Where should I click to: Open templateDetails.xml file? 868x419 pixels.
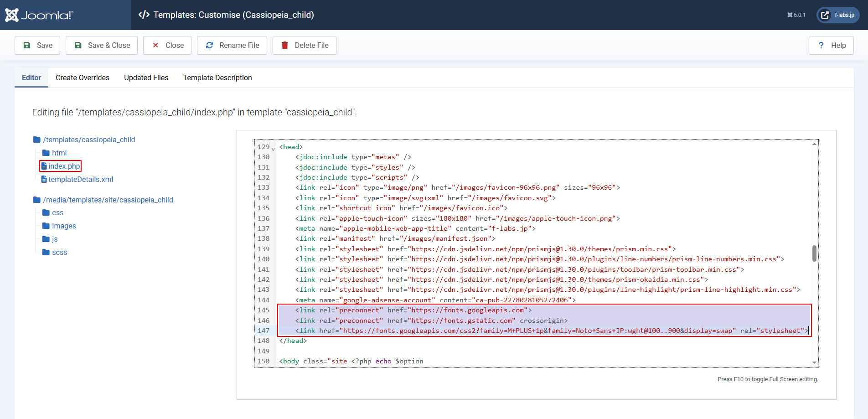click(x=80, y=179)
